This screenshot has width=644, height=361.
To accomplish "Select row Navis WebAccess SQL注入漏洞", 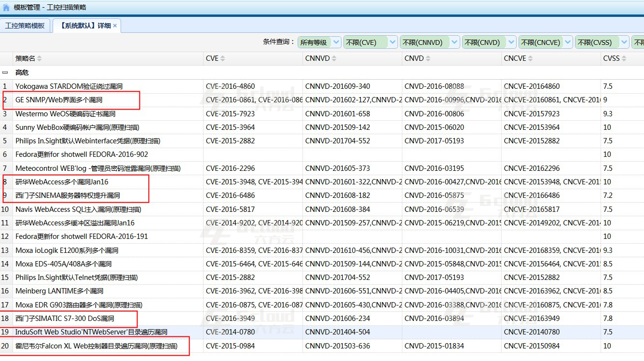I will click(322, 209).
